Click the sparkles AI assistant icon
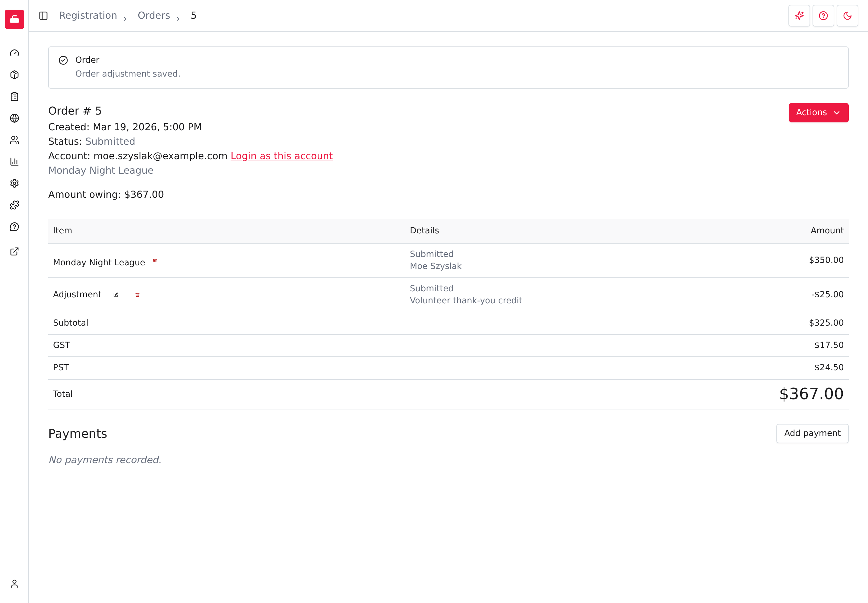Viewport: 868px width, 603px height. [799, 16]
